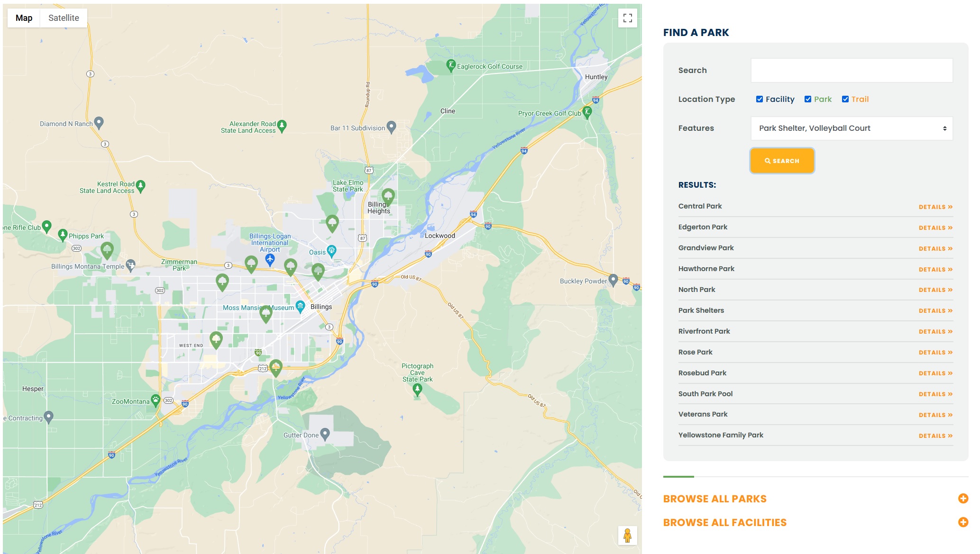Open the Features dropdown
This screenshot has width=980, height=554.
pos(851,128)
